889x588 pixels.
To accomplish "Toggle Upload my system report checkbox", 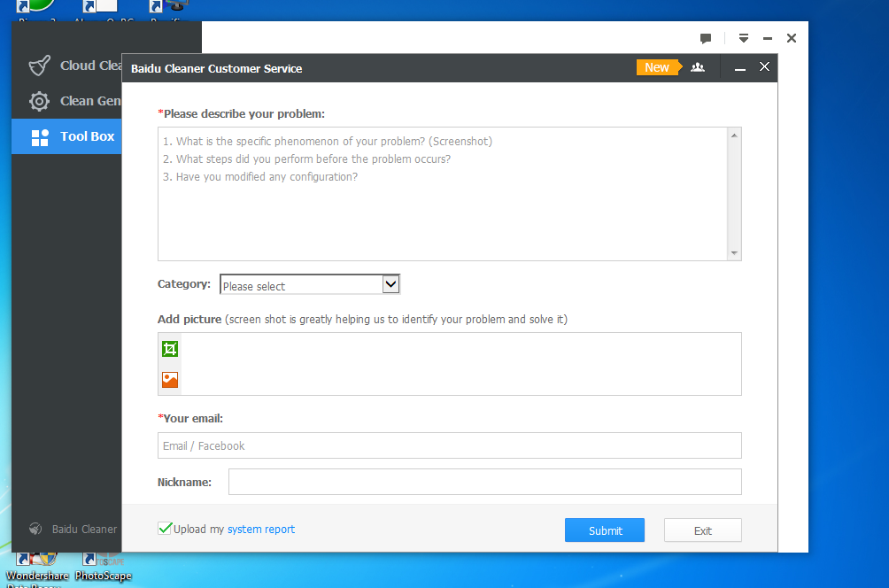I will click(165, 529).
